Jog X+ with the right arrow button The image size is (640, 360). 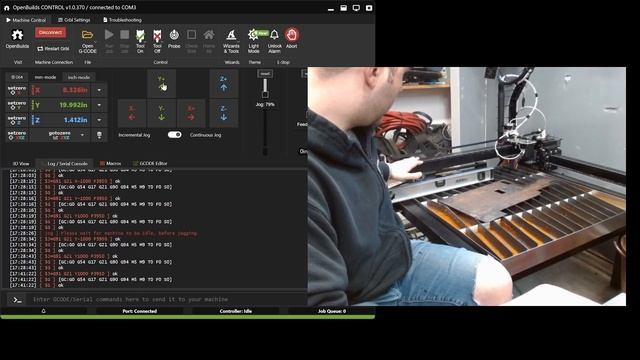click(191, 113)
